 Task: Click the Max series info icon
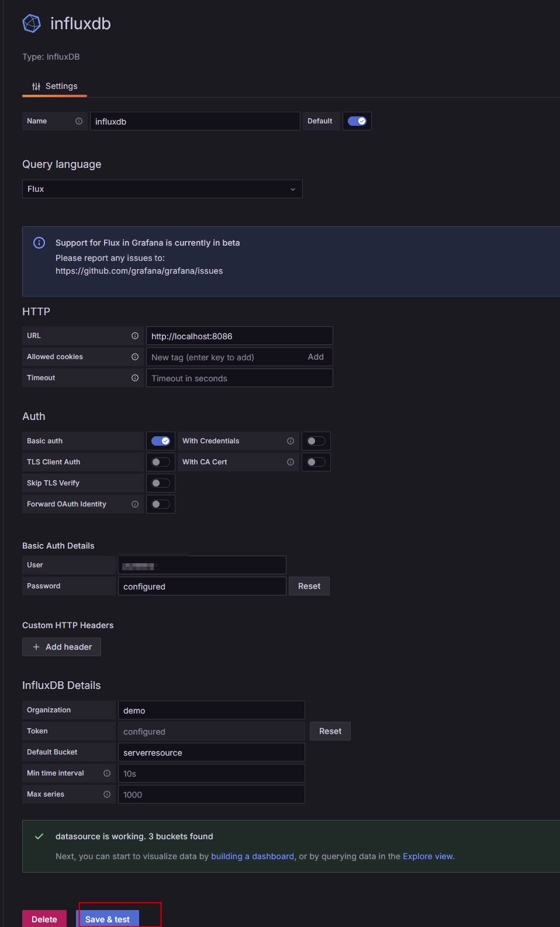(107, 794)
